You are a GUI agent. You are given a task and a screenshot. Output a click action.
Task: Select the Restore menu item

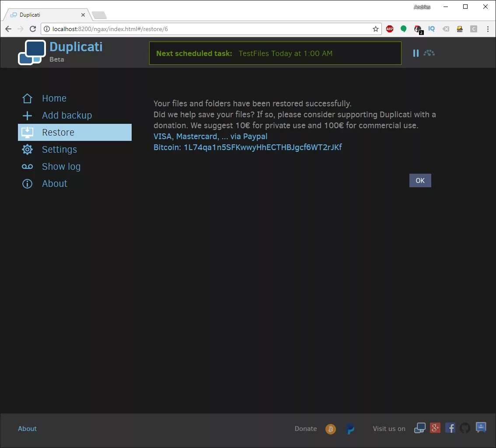point(75,132)
